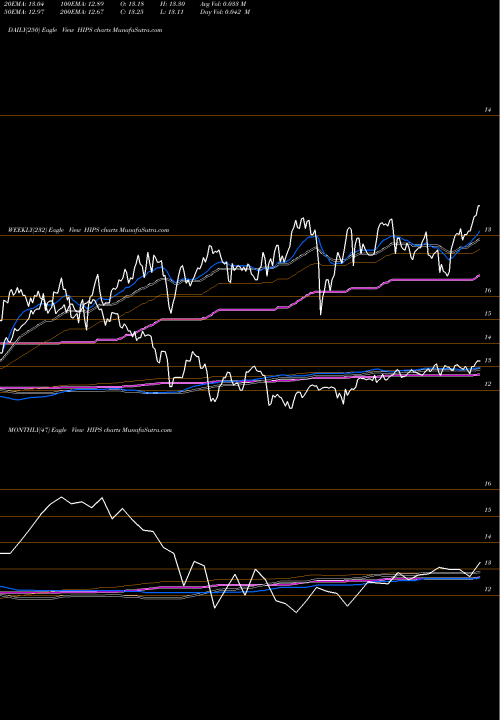Click the 16 price label in monthly chart
This screenshot has width=500, height=720.
tap(488, 484)
